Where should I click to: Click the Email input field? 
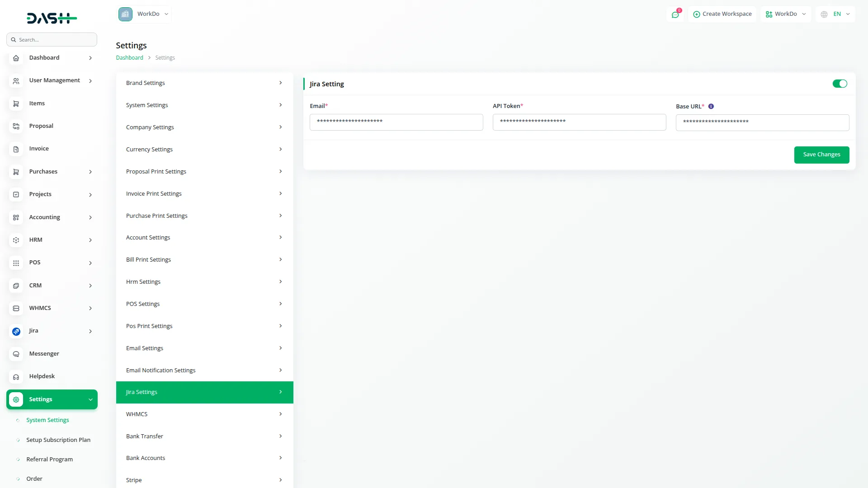(x=396, y=122)
